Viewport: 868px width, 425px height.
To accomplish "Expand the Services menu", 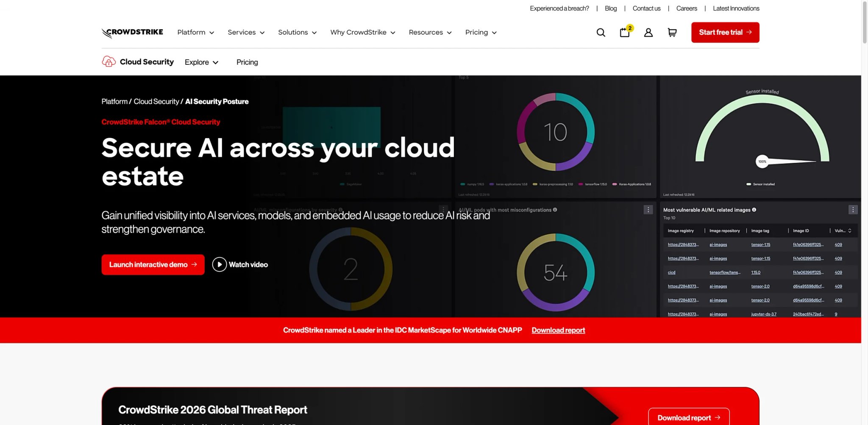I will 246,33.
